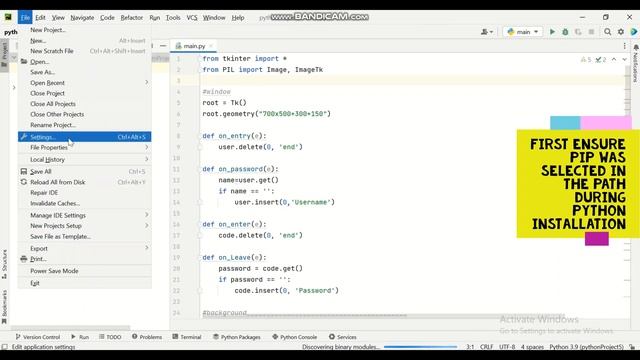Open the VCS menu

point(192,18)
